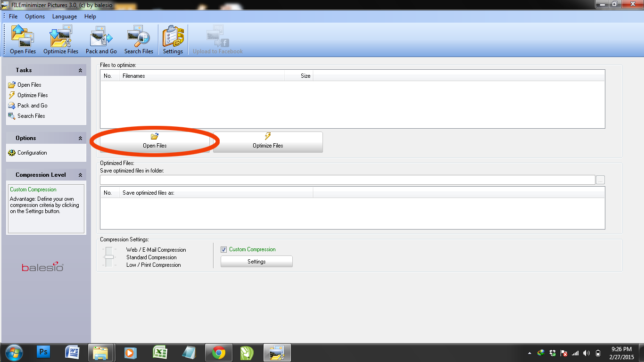This screenshot has height=362, width=644.
Task: Click the Internet Download Manager tray icon
Action: [x=541, y=353]
